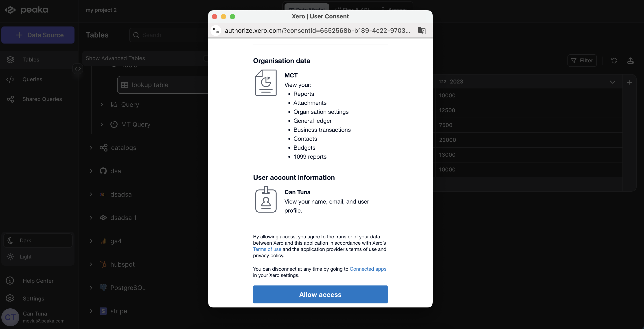The image size is (644, 329).
Task: Click the dsadsa catalog icon
Action: (x=102, y=194)
